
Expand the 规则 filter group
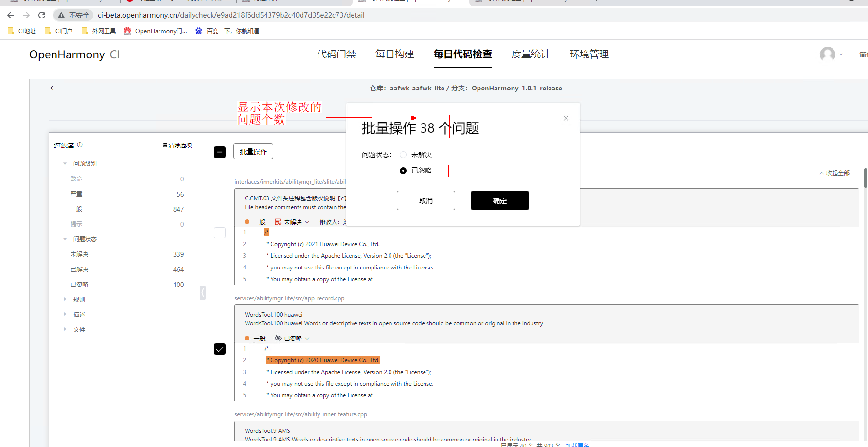click(65, 300)
